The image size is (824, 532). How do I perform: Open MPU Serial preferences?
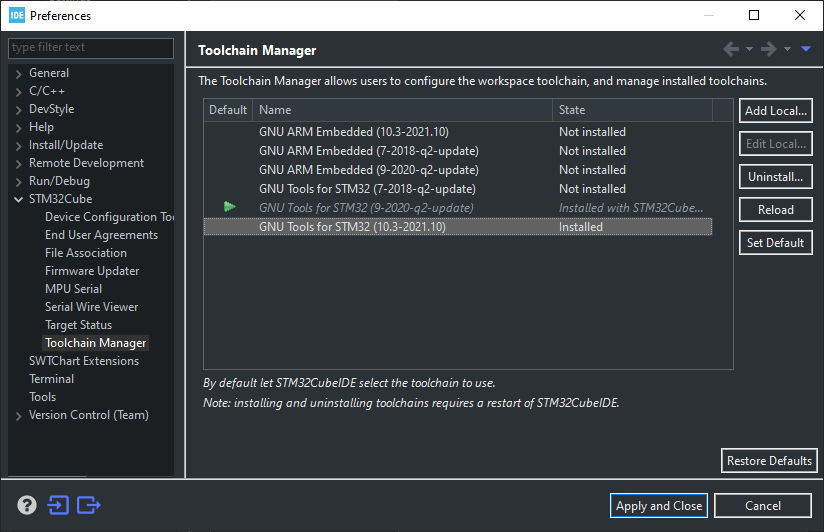click(74, 289)
